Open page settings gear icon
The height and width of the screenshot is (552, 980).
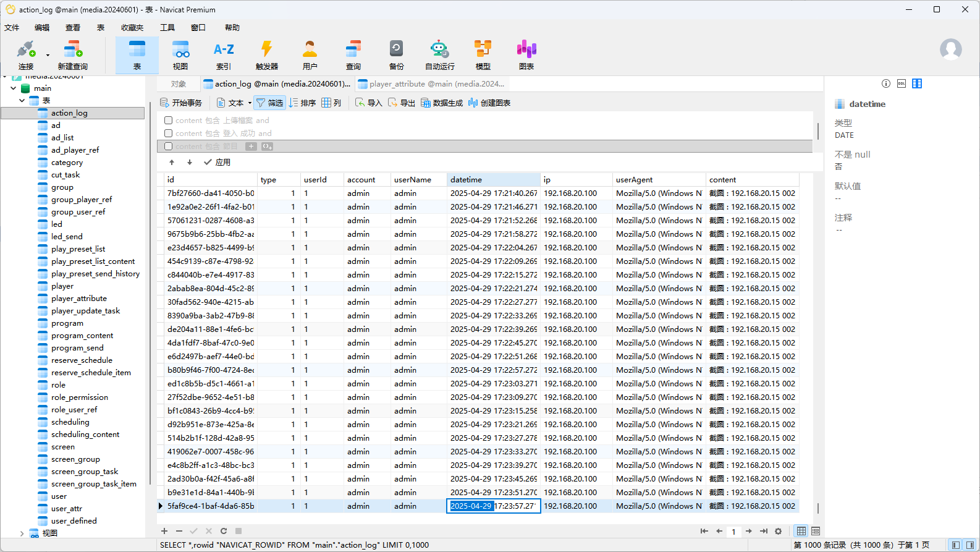click(779, 531)
